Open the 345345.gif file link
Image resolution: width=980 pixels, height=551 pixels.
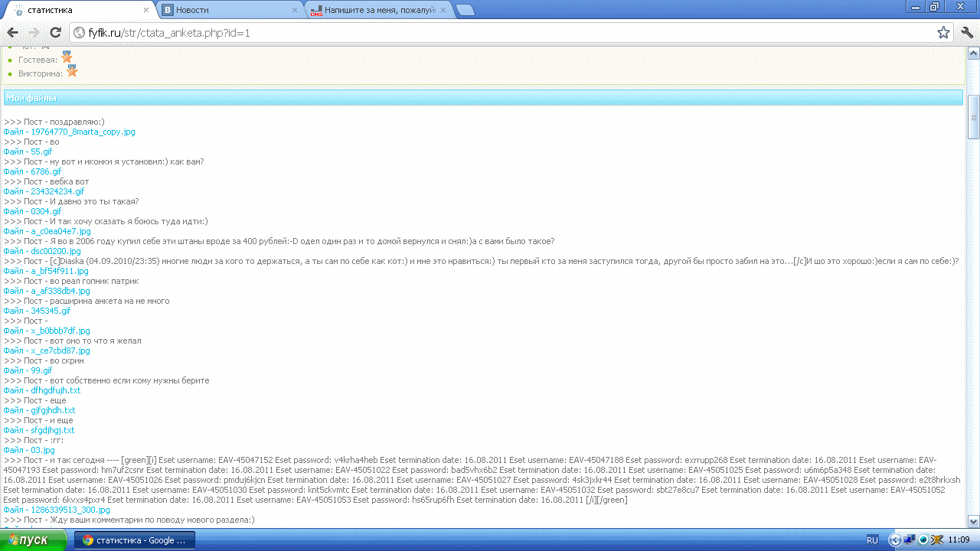37,311
